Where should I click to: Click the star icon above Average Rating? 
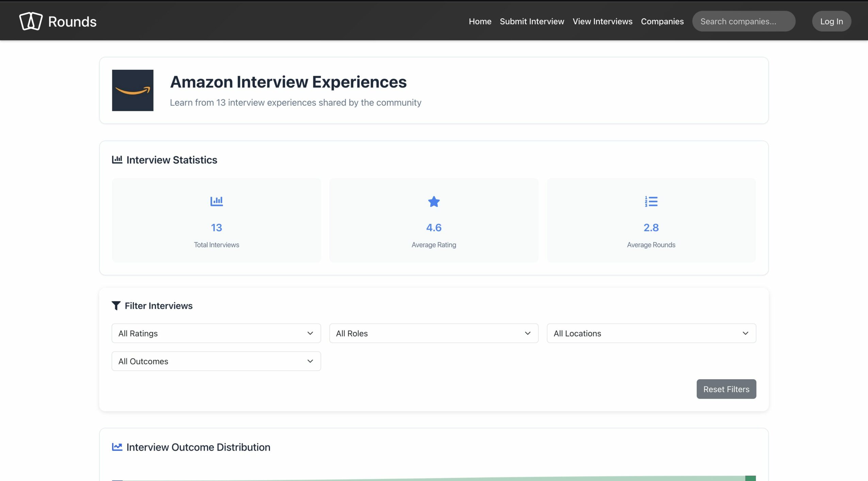(434, 202)
